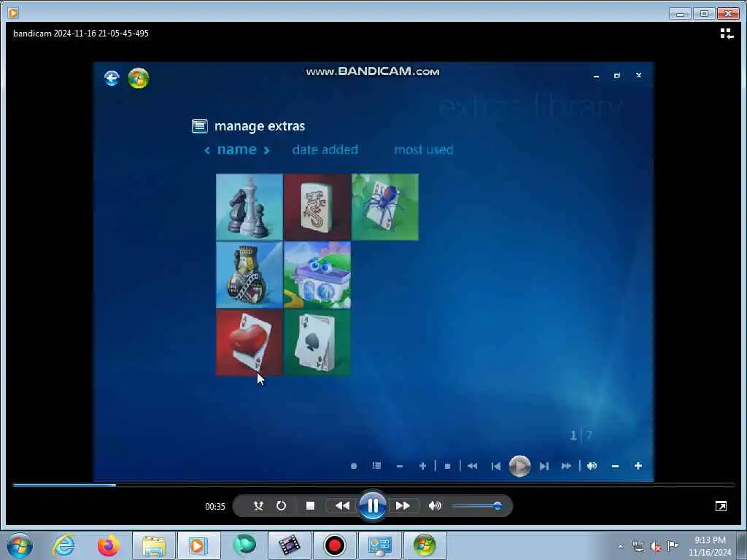
Task: Click the 00:35 elapsed time display
Action: point(215,507)
